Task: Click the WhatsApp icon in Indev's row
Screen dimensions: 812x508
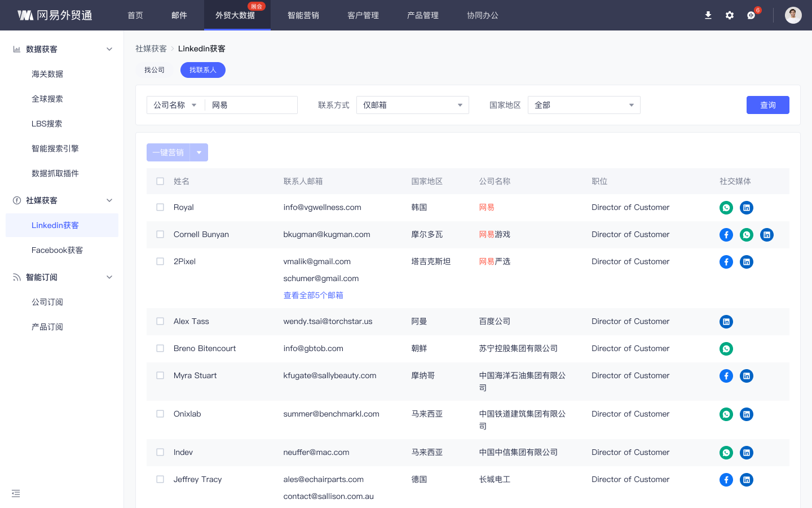Action: 726,453
